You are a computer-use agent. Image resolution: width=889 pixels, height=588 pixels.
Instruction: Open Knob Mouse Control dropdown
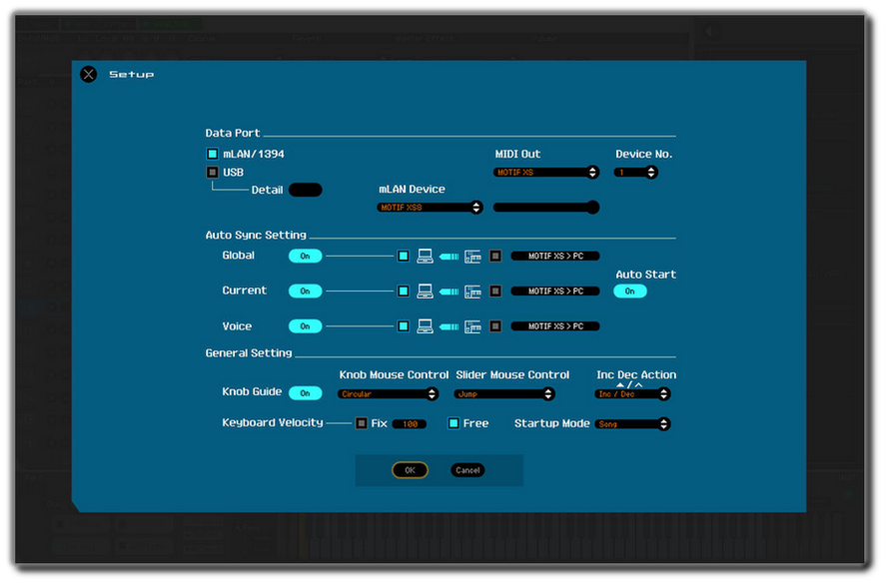388,394
